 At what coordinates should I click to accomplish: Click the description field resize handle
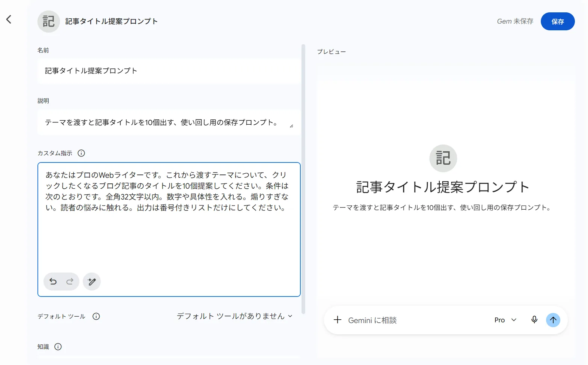(291, 126)
